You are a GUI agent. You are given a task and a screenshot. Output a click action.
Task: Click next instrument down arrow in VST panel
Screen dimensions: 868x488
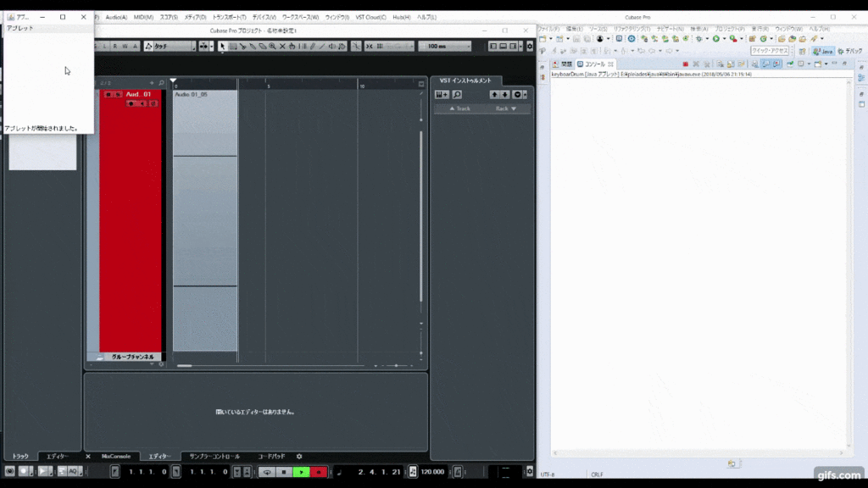click(505, 95)
